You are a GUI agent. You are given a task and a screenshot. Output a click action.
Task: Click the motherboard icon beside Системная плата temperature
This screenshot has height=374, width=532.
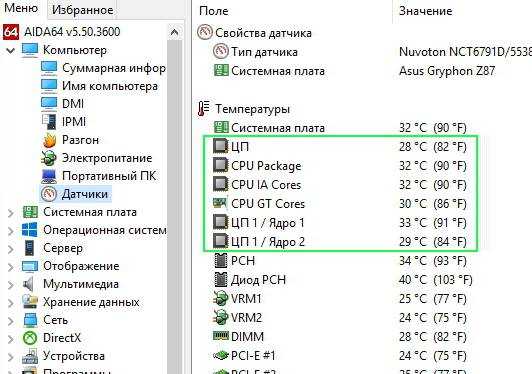(221, 128)
